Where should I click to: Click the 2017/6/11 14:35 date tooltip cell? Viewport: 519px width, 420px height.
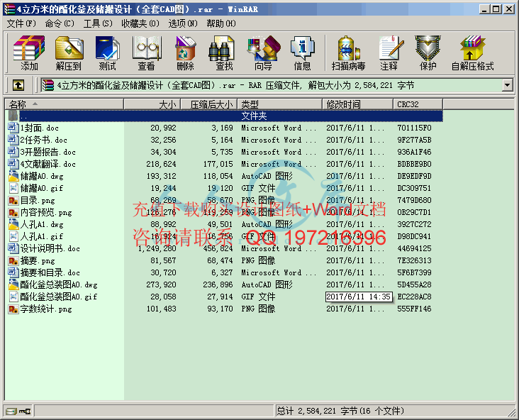click(359, 297)
